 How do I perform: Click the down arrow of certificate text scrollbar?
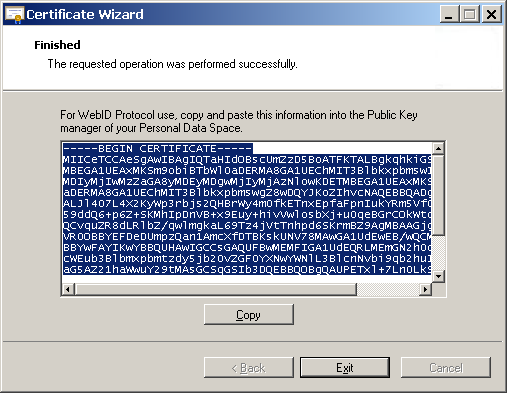pyautogui.click(x=438, y=276)
